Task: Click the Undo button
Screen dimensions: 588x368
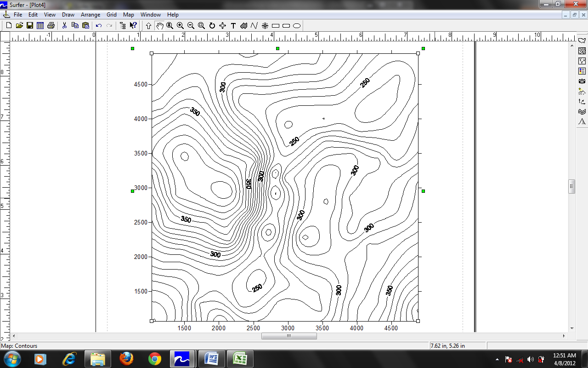Action: point(98,26)
